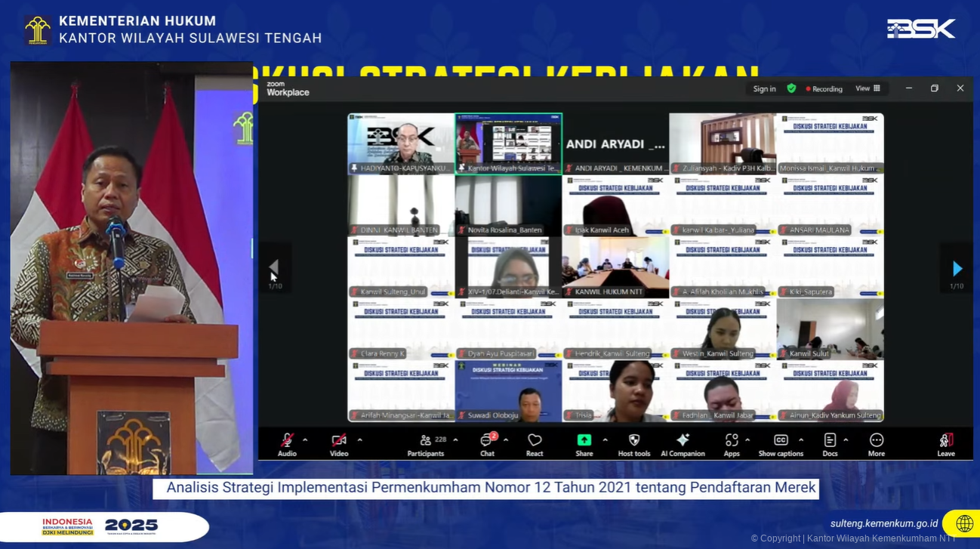980x549 pixels.
Task: Unmute the microphone with the Audio icon
Action: [287, 443]
